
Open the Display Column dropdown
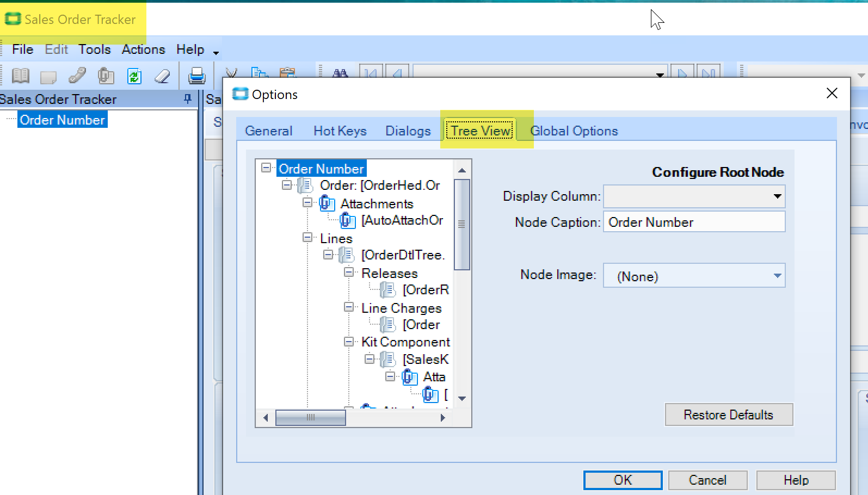[777, 196]
